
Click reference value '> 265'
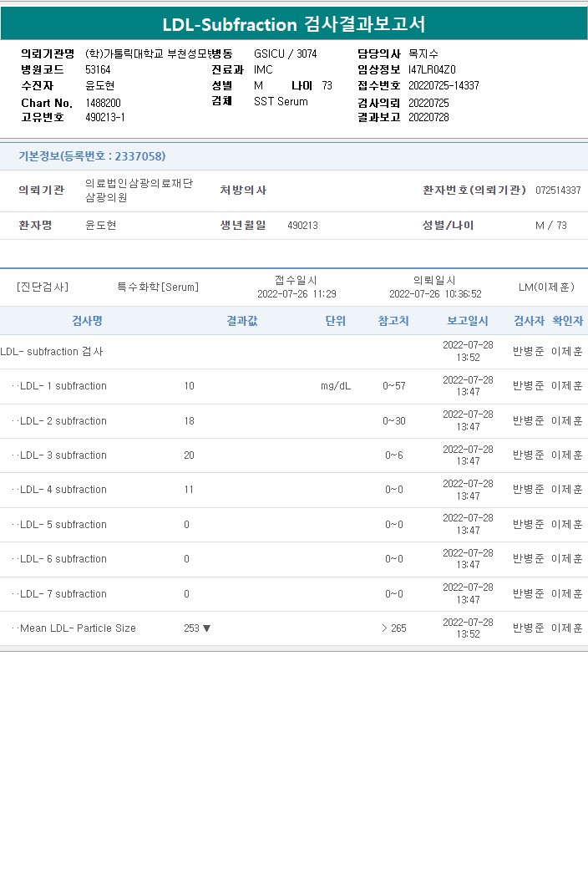pos(394,628)
